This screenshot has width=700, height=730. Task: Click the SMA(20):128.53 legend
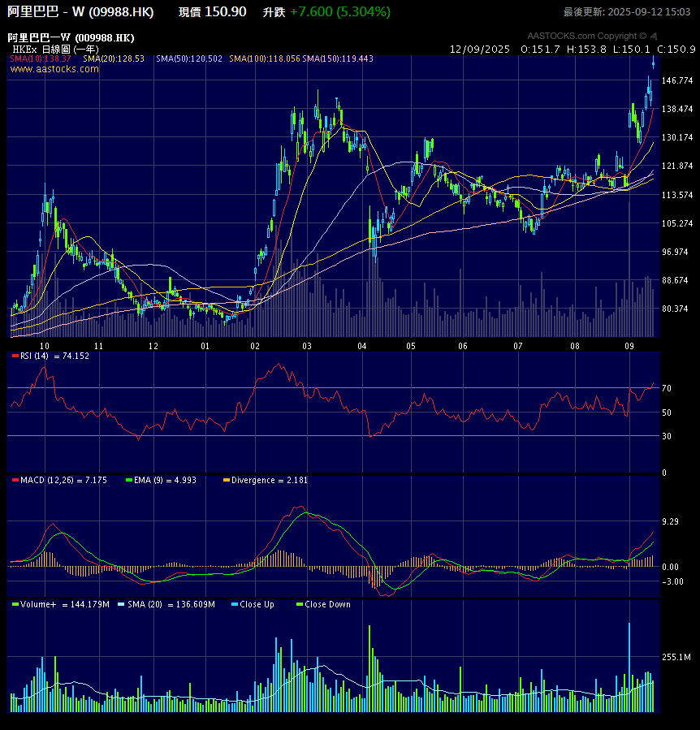pos(114,58)
